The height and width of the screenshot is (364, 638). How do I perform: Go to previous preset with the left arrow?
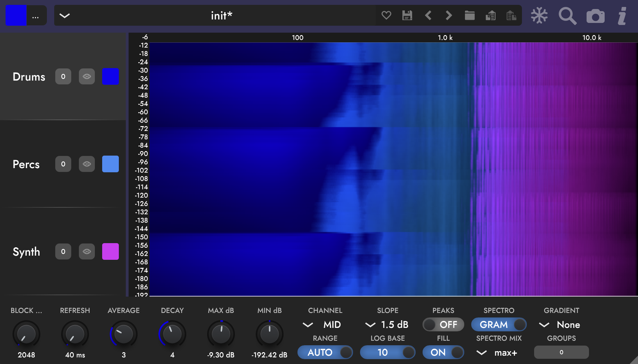pos(428,15)
